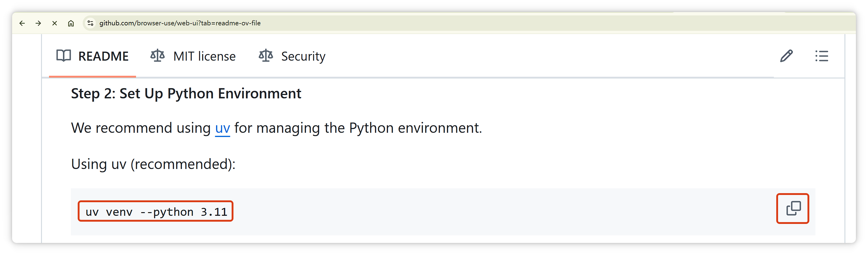
Task: Stop loading the current page
Action: tap(55, 23)
